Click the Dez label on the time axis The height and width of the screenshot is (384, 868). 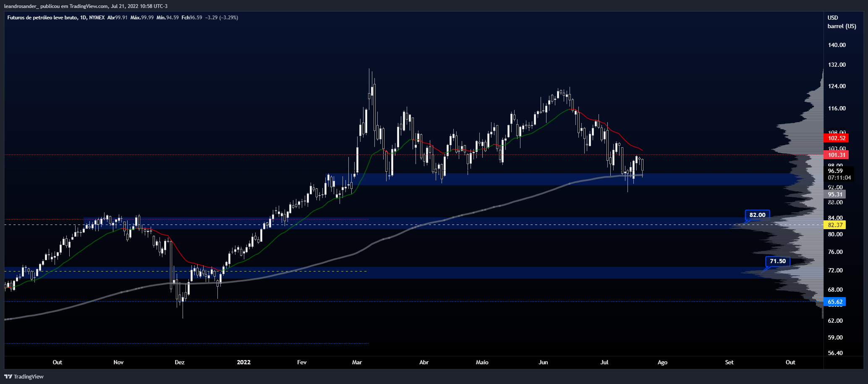180,362
